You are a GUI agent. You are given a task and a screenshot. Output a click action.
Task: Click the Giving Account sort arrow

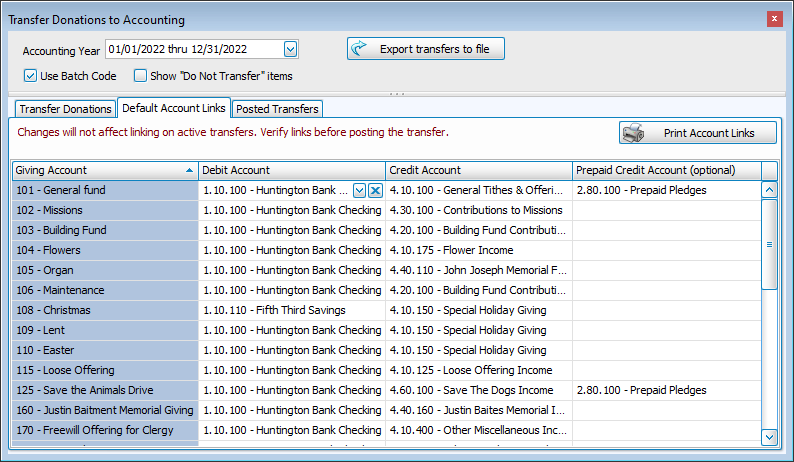point(190,170)
